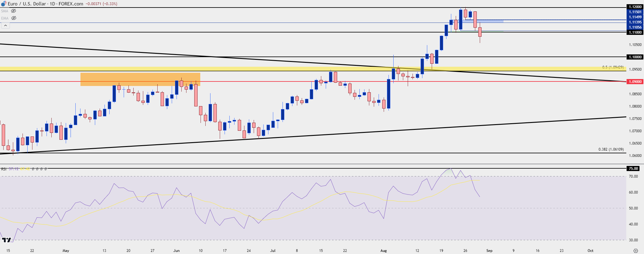Click the red 1.09000 price label
644x254 pixels.
635,82
